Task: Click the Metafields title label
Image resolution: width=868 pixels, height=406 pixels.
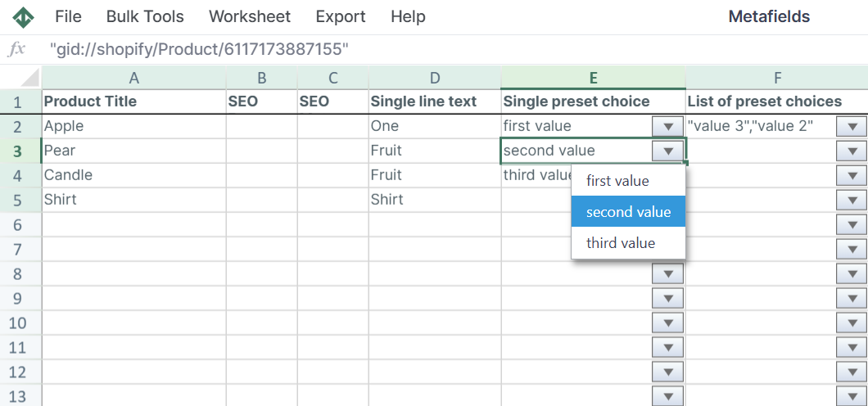Action: point(769,17)
